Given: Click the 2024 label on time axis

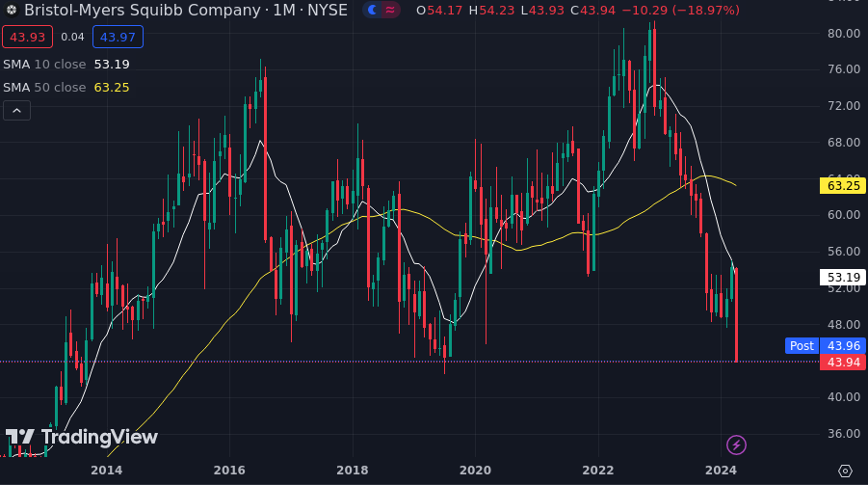Looking at the screenshot, I should 721,471.
